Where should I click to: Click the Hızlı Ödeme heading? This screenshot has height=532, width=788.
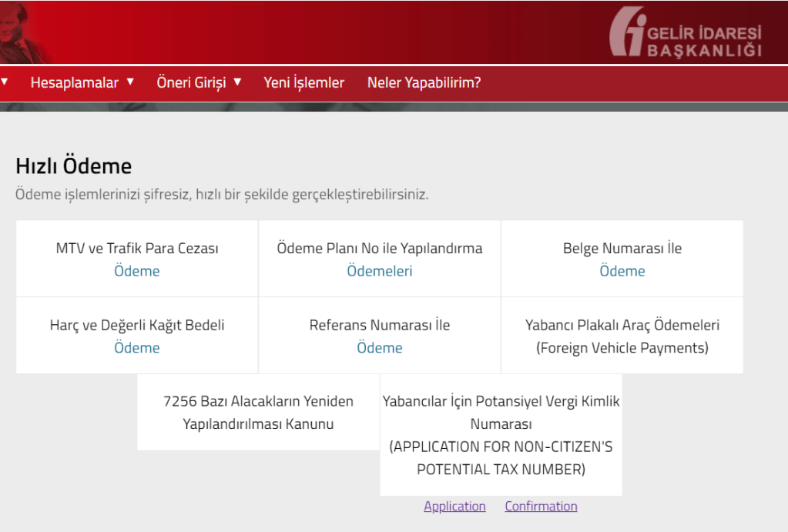(x=74, y=166)
